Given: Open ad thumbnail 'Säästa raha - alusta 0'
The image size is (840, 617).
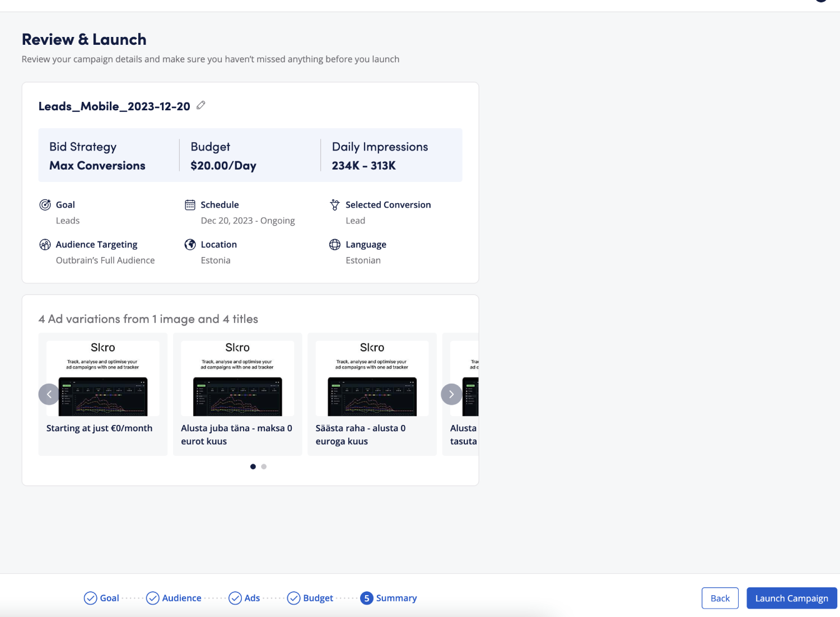Looking at the screenshot, I should (372, 378).
